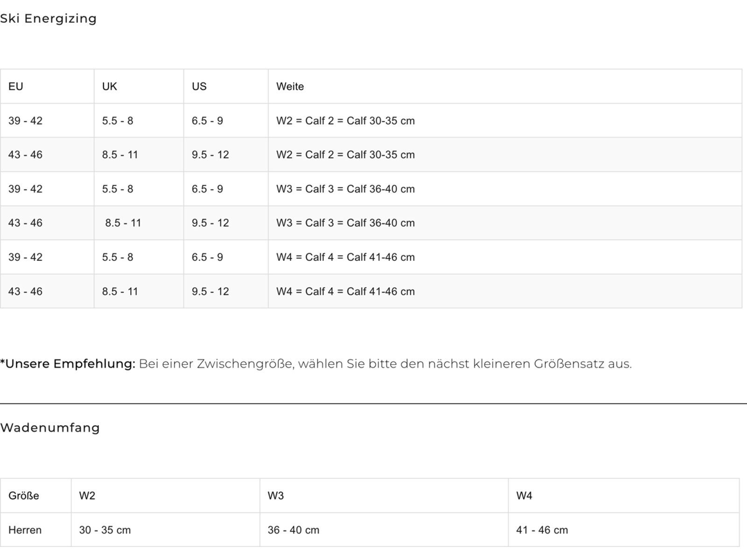Click the last row 43 - 46 EU cell
Viewport: 747px width, 560px height.
point(47,291)
